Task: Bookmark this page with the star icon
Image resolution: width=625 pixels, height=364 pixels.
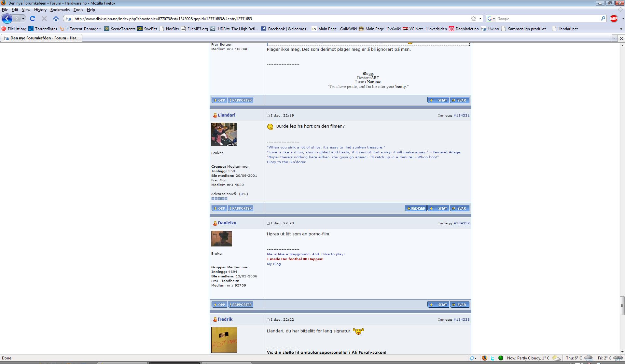Action: 474,19
